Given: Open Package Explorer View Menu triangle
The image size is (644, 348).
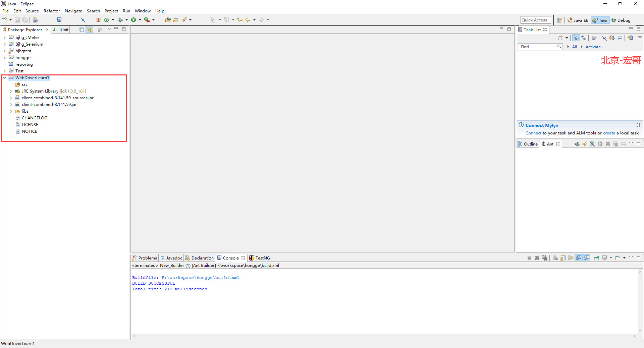Looking at the screenshot, I should [109, 29].
